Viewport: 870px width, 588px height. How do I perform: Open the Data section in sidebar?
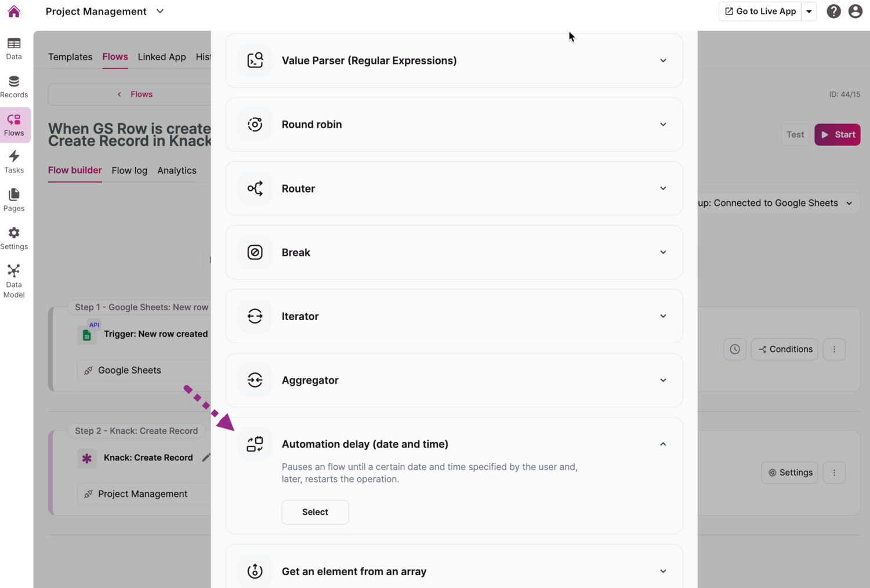click(14, 49)
